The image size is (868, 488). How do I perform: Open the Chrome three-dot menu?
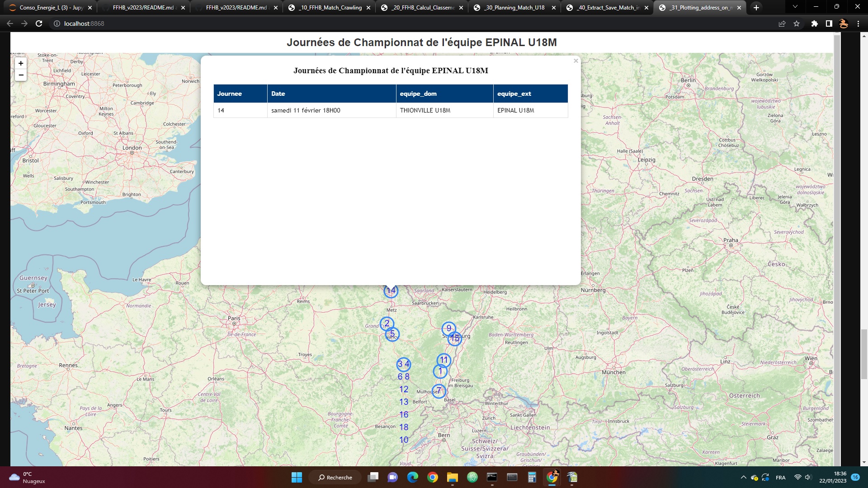859,23
